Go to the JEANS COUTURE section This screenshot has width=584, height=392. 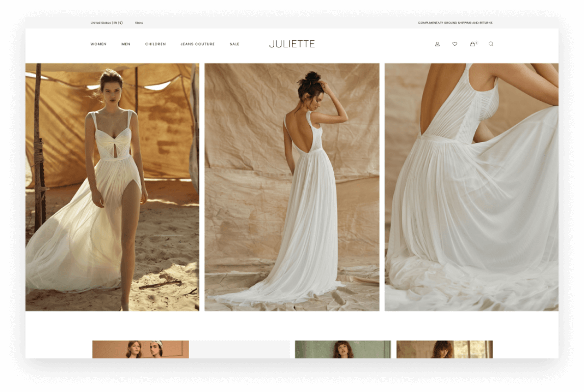tap(197, 44)
